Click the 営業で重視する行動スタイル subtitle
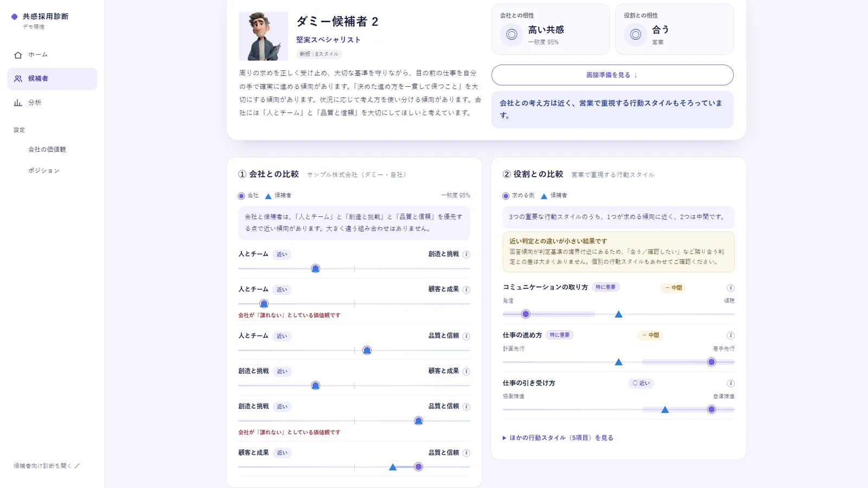This screenshot has height=488, width=868. 613,175
